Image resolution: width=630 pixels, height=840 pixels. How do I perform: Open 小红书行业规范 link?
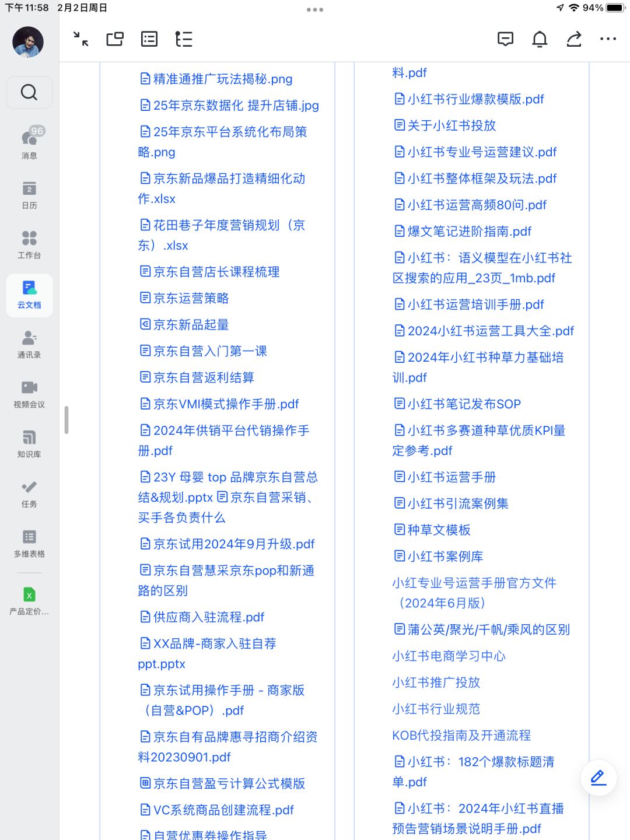(x=436, y=709)
